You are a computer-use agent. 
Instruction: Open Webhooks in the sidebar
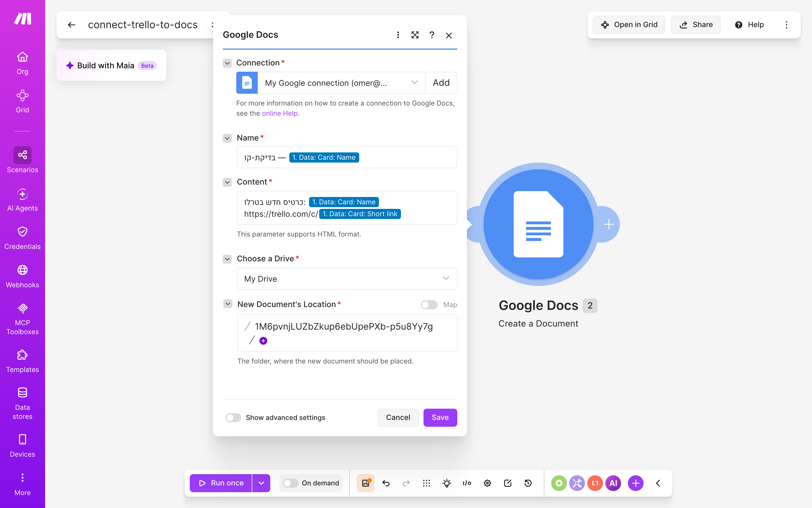click(23, 277)
